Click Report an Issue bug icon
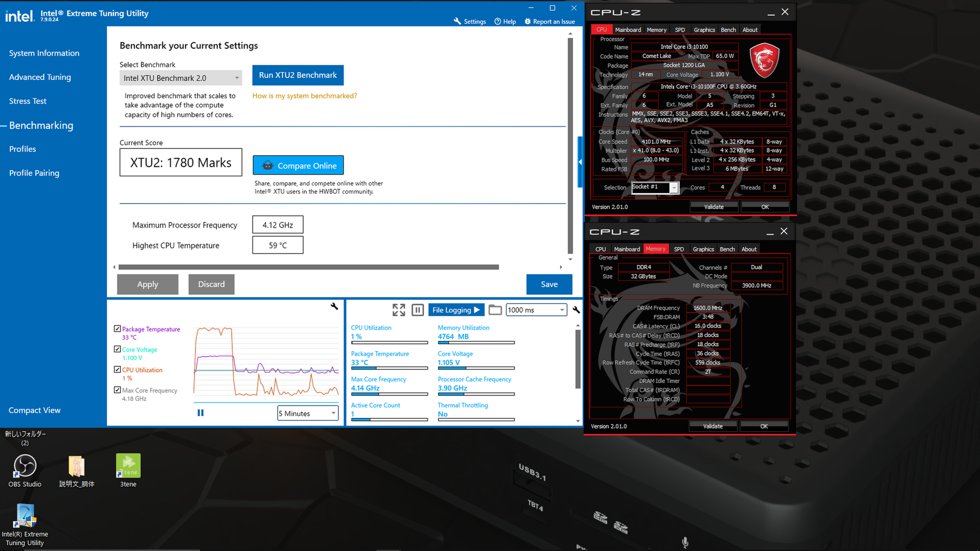This screenshot has width=980, height=551. click(528, 21)
